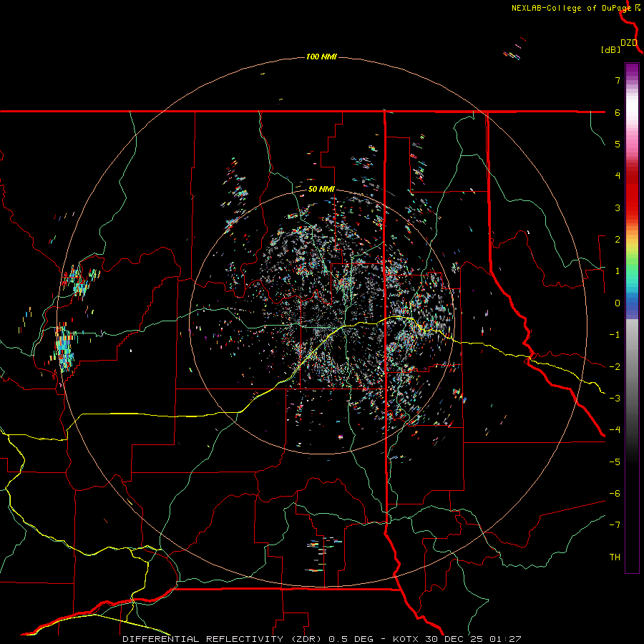Screen dimensions: 644x644
Task: Click the -6 value on color scale
Action: tap(615, 493)
